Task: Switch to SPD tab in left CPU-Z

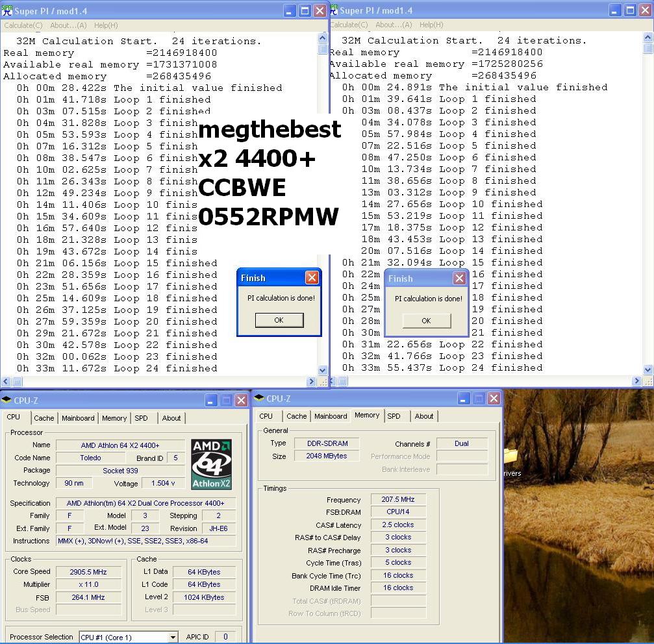Action: point(142,418)
